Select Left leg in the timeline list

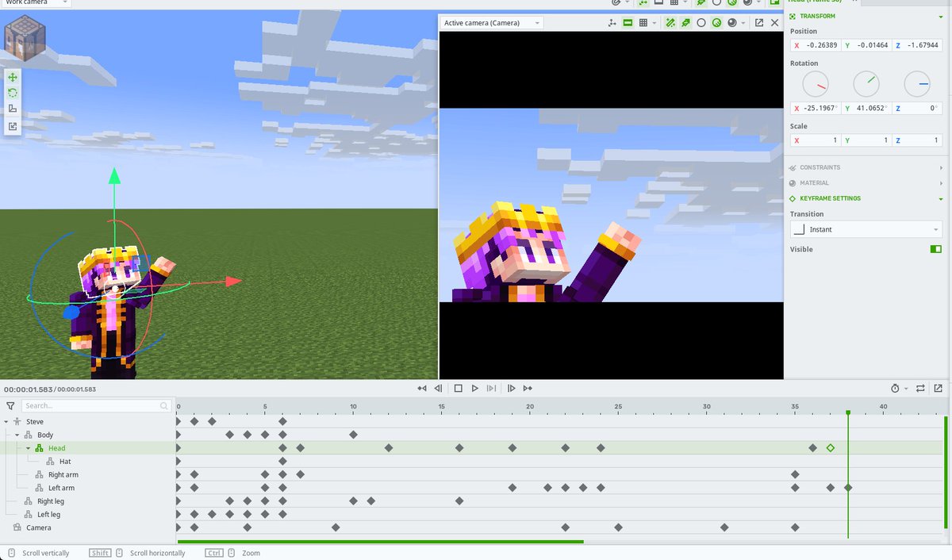click(x=48, y=514)
